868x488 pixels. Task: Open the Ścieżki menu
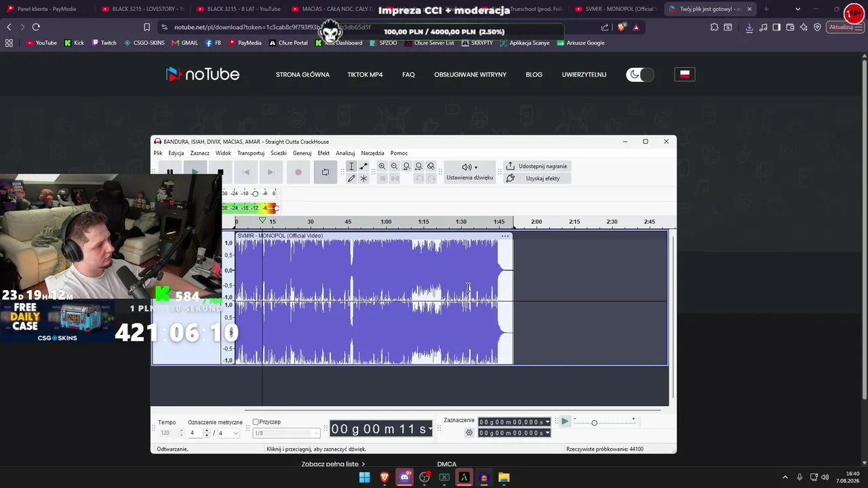(279, 153)
